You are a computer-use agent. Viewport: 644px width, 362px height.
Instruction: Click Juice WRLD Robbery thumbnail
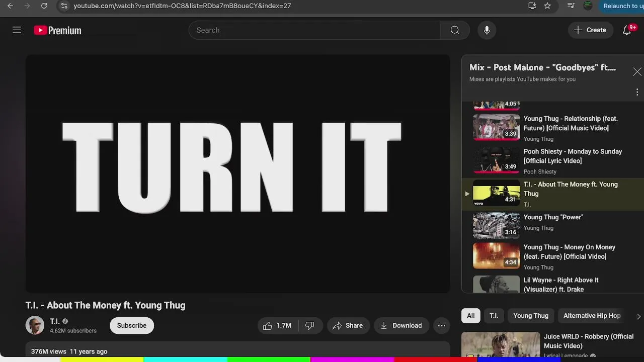[501, 345]
